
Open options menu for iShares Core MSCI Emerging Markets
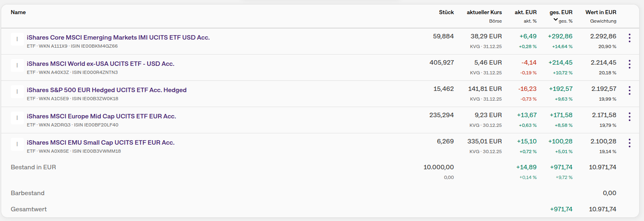tap(629, 38)
